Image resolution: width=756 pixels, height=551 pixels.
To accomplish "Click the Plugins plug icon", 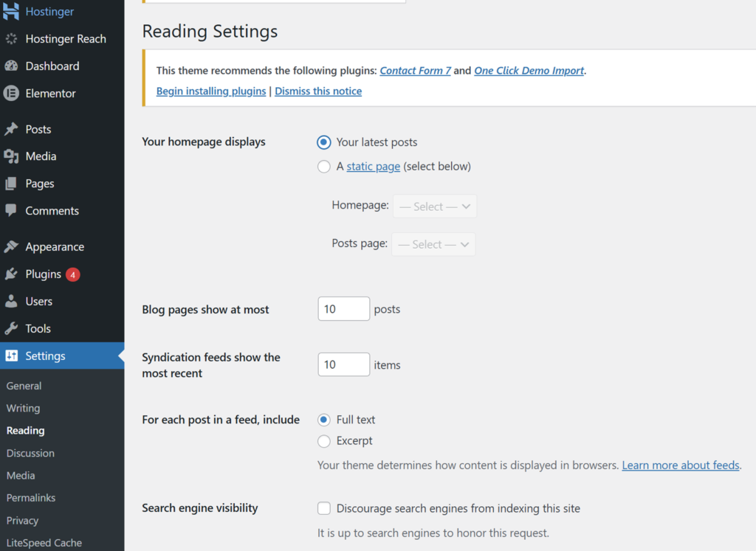I will click(11, 274).
